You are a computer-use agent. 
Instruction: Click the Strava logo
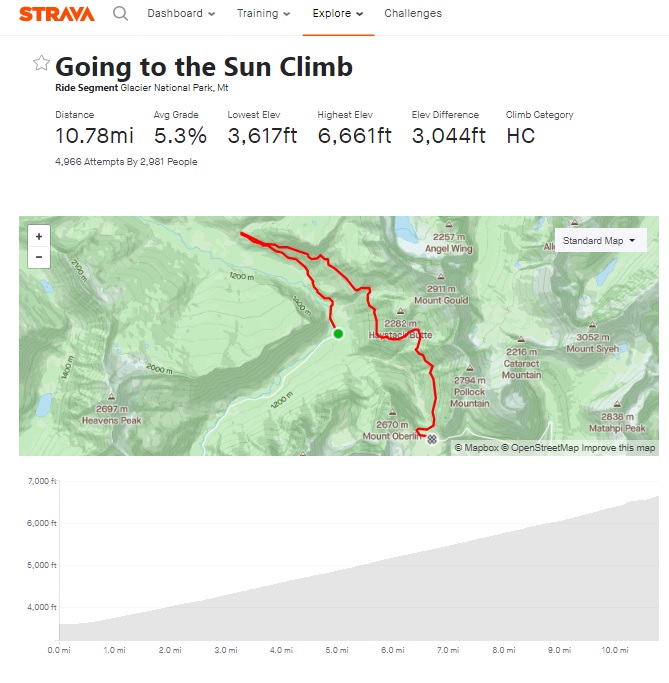(57, 14)
